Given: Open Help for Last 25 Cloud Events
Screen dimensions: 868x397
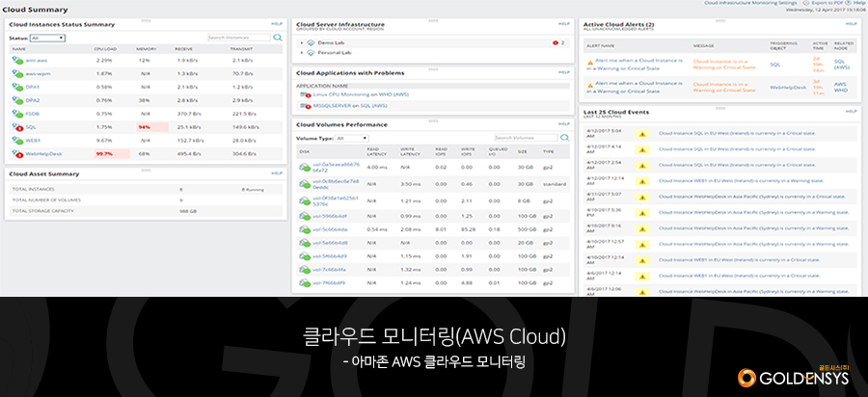Looking at the screenshot, I should tap(851, 111).
